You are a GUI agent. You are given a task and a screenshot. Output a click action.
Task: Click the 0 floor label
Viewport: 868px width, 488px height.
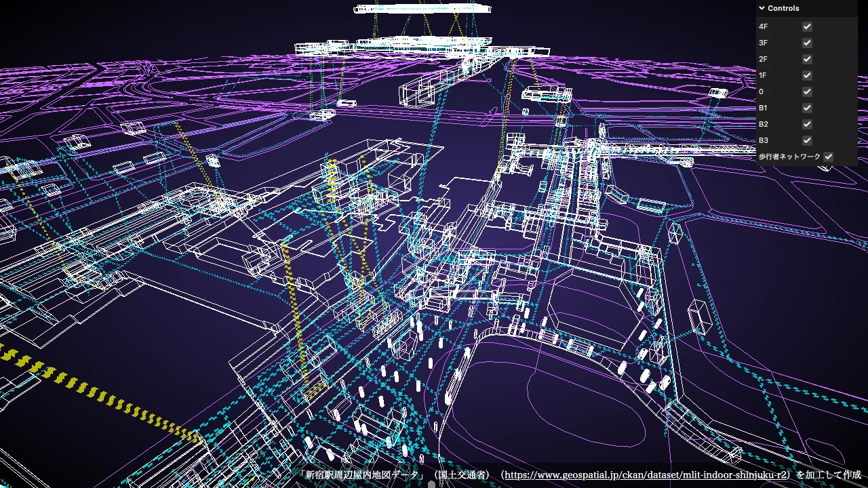click(x=761, y=91)
